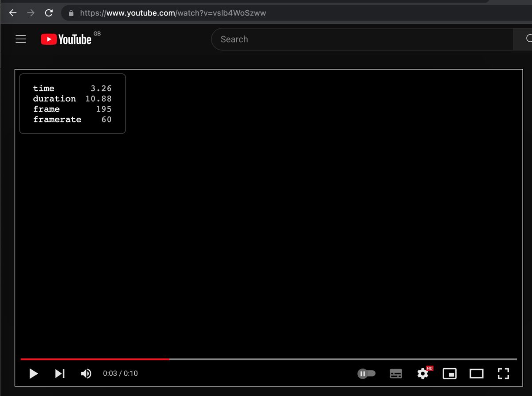Toggle the autoplay switch
532x396 pixels.
(x=366, y=373)
